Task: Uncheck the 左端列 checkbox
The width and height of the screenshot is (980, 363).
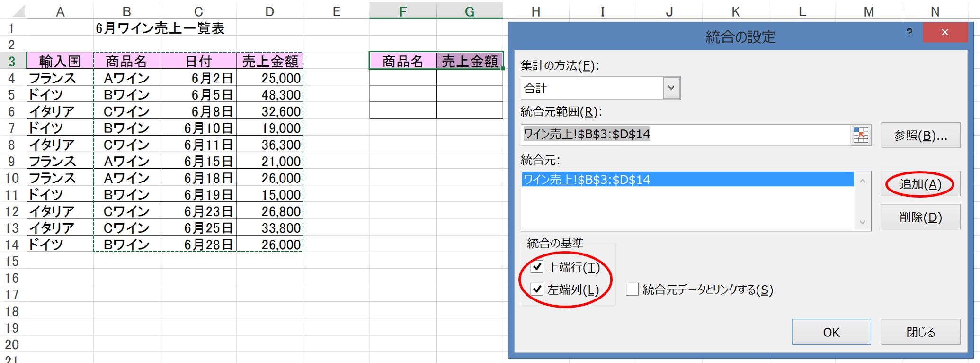Action: (x=537, y=289)
